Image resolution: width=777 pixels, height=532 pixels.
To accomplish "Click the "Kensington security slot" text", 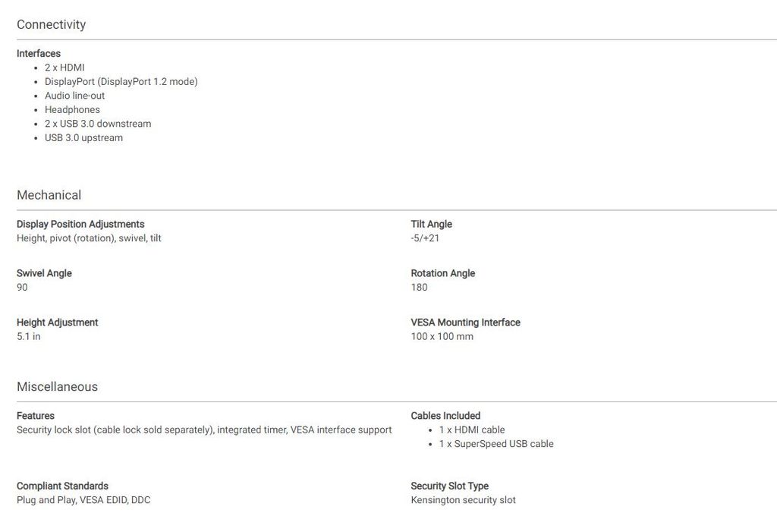I will tap(463, 500).
